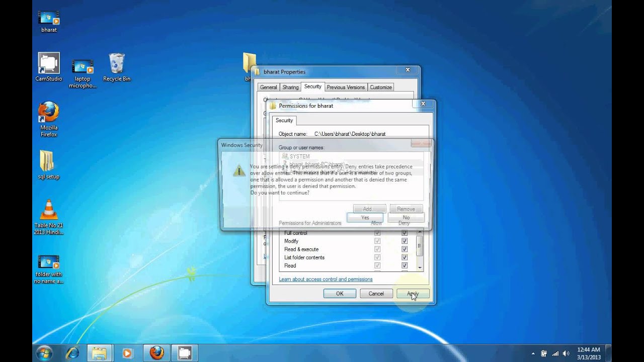Open Table No 21 VLC media file
Viewport: 644px width, 362px height.
[49, 217]
